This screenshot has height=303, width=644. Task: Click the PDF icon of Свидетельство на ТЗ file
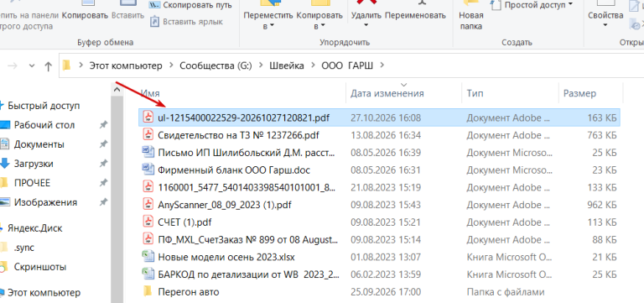pyautogui.click(x=148, y=135)
